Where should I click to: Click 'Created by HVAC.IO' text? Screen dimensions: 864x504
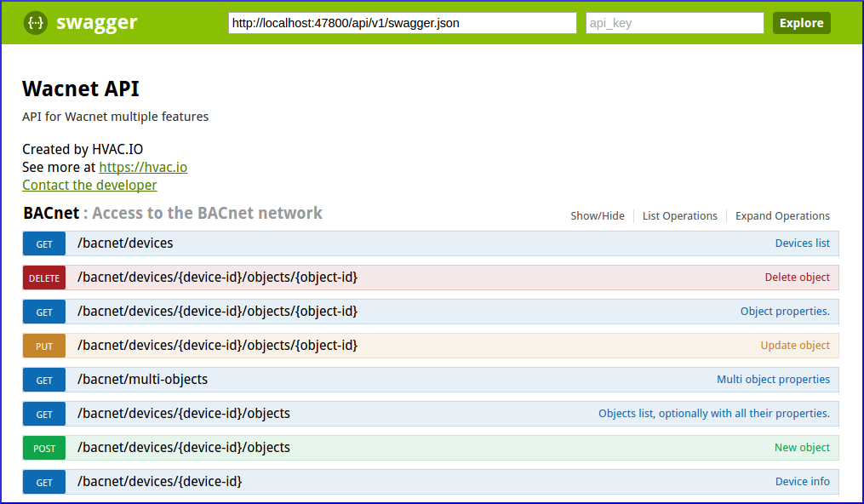83,149
